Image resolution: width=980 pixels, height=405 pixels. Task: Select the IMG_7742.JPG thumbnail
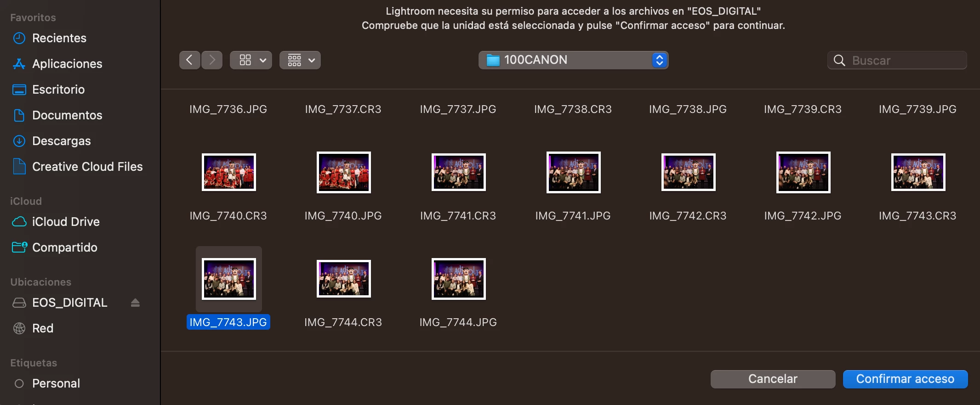pyautogui.click(x=803, y=172)
